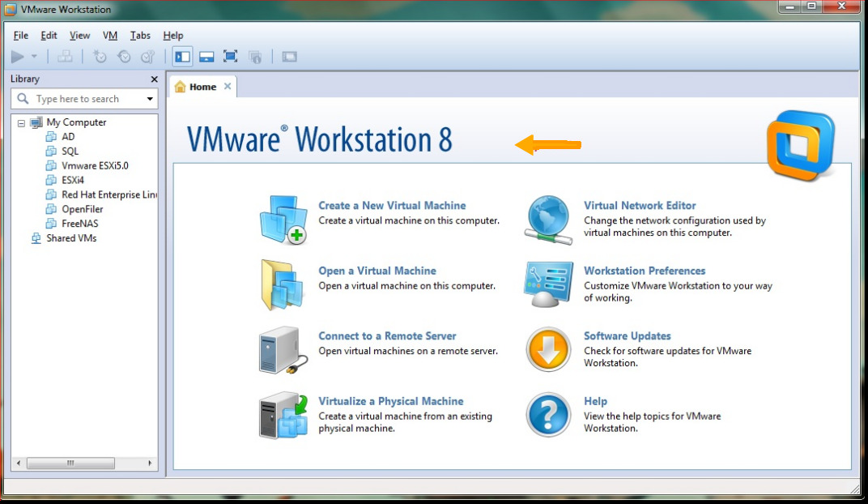
Task: Click the Open a Virtual Machine folder icon
Action: pos(283,284)
